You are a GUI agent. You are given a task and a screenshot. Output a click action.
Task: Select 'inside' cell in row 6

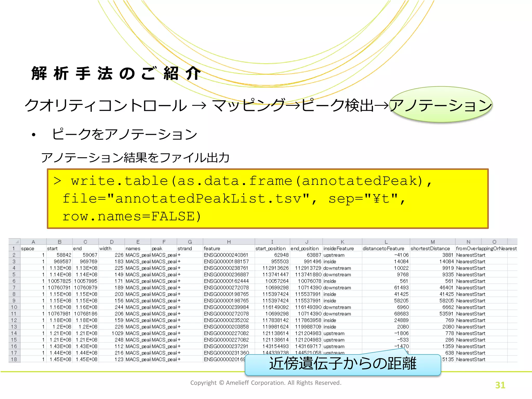coord(342,281)
